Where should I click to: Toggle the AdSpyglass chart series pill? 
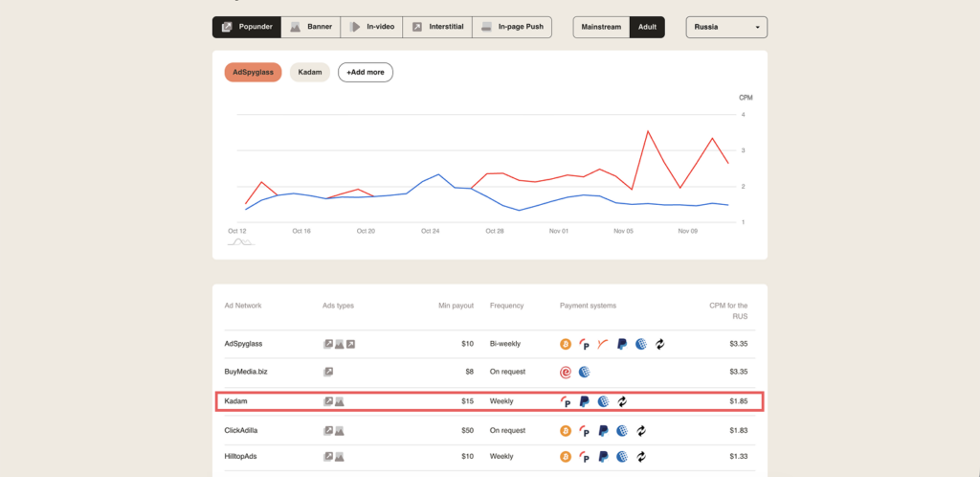(x=252, y=72)
